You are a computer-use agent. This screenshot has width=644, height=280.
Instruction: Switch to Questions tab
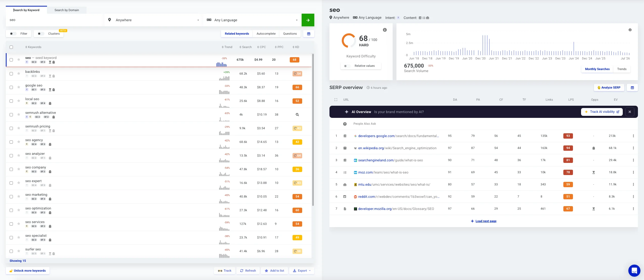[x=290, y=34]
